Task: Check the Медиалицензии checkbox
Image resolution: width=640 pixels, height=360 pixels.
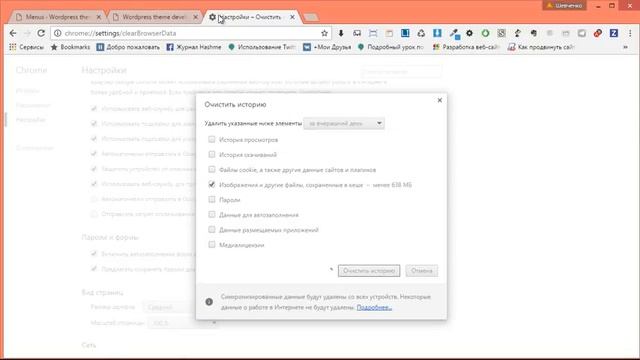Action: (x=211, y=245)
